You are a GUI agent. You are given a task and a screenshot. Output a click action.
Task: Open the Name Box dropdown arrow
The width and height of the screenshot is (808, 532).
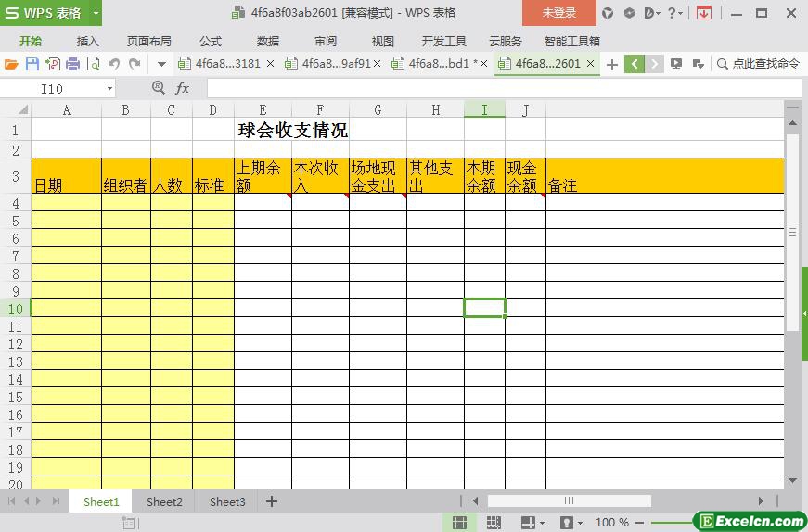pos(109,89)
